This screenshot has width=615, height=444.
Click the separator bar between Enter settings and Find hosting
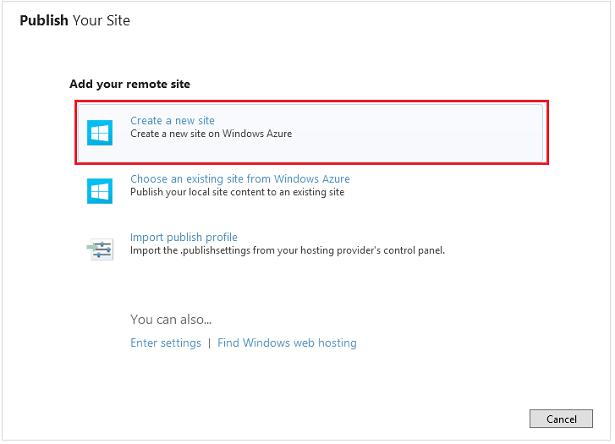coord(209,343)
